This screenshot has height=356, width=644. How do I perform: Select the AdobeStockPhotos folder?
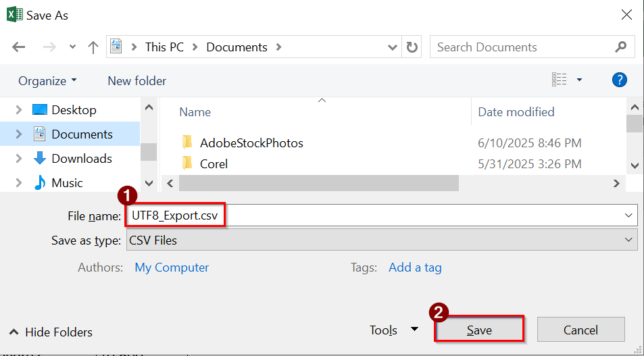coord(251,143)
